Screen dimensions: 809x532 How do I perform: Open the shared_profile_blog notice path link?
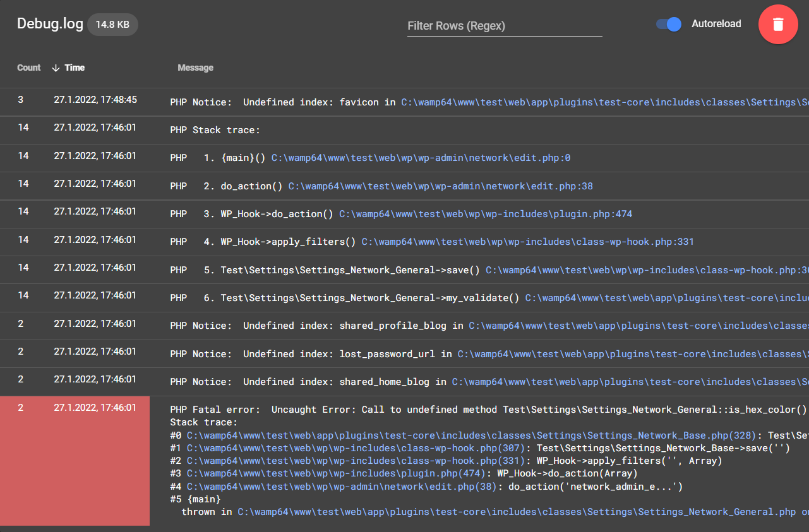[x=638, y=326]
